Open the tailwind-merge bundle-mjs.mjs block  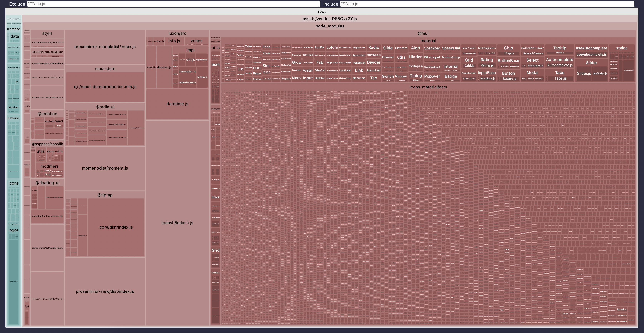pyautogui.click(x=47, y=248)
